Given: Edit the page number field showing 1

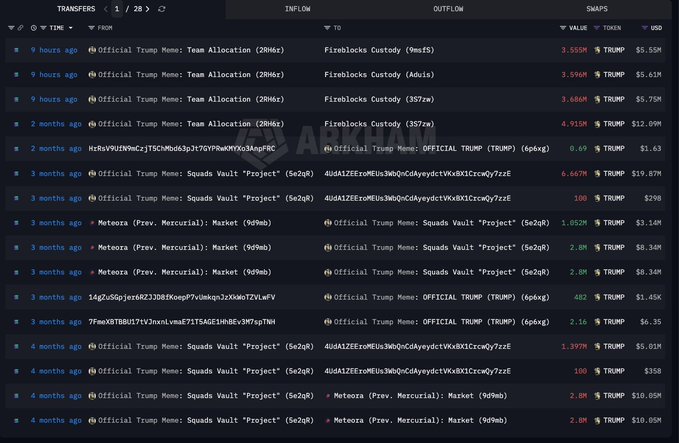Looking at the screenshot, I should coord(117,9).
